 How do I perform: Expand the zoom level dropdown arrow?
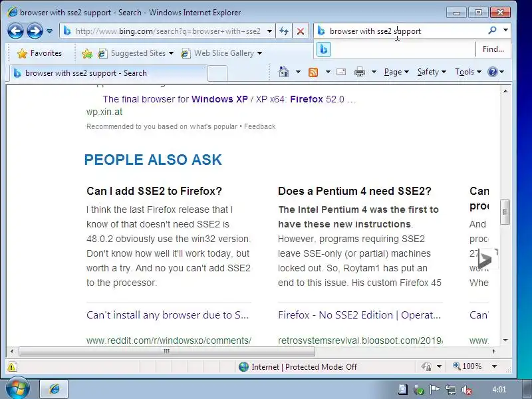[x=494, y=366]
